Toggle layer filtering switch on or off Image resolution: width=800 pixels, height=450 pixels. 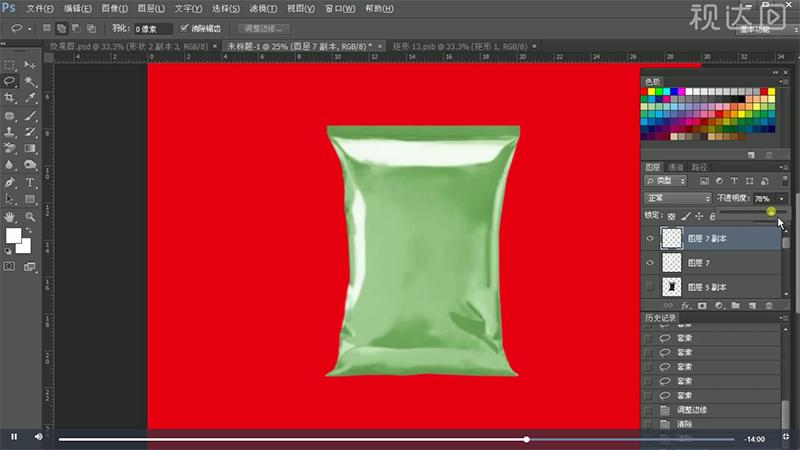tap(785, 181)
